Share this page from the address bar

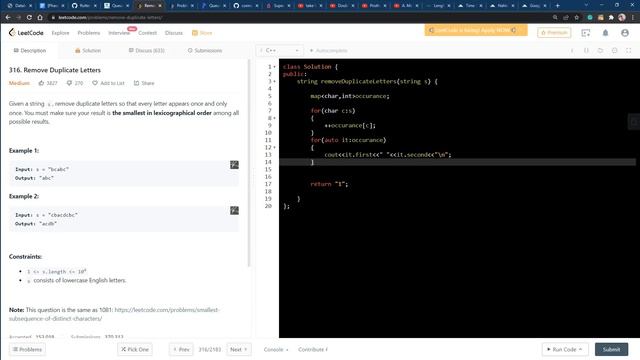566,18
